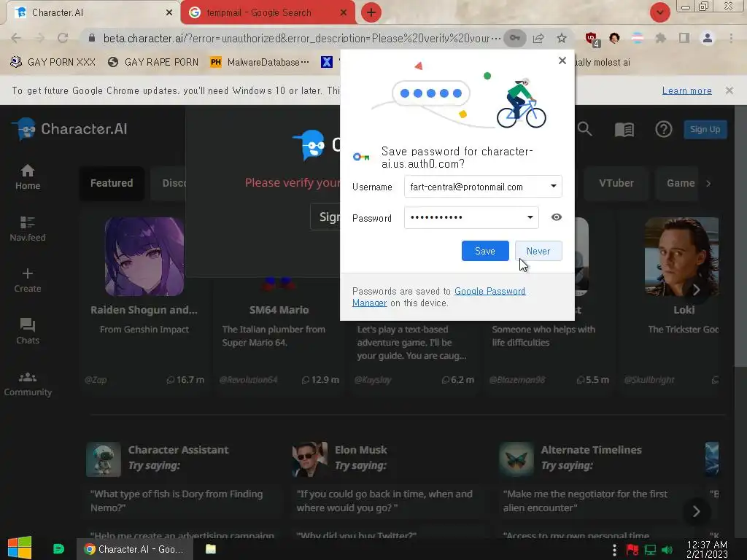Image resolution: width=747 pixels, height=560 pixels.
Task: Open the help question mark icon
Action: coord(663,129)
